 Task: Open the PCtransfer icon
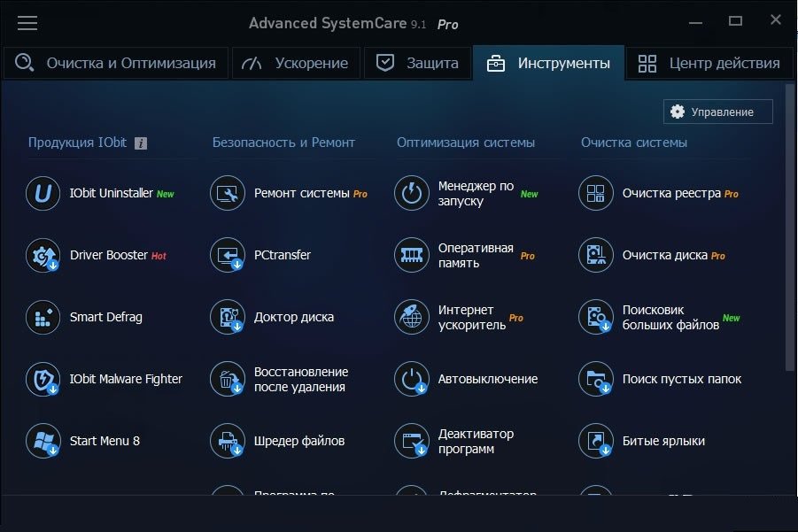click(x=228, y=255)
